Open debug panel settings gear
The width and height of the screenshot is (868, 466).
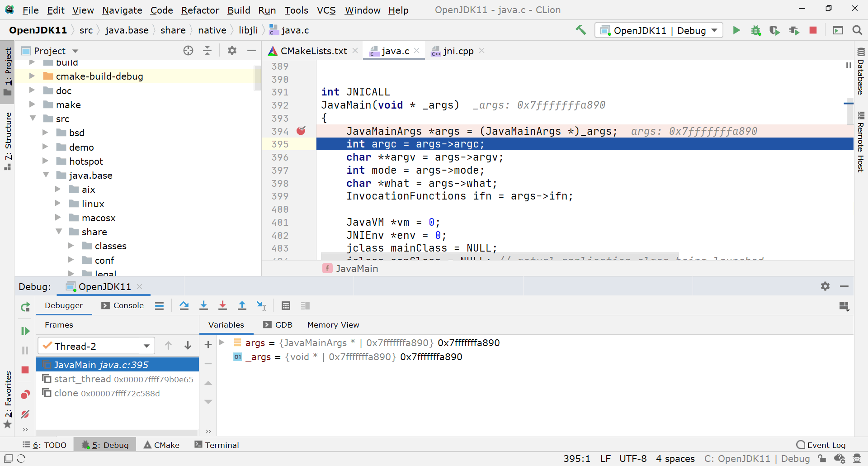point(825,286)
